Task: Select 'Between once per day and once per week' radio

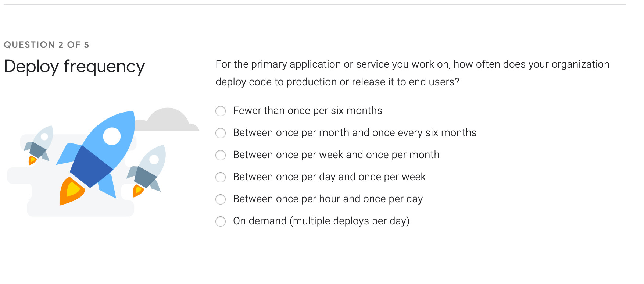Action: tap(221, 177)
